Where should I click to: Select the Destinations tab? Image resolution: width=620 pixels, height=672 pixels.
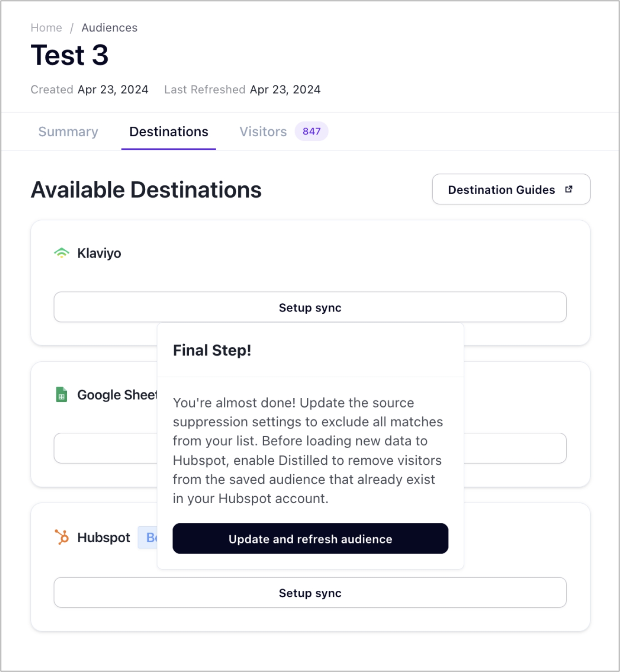coord(168,132)
